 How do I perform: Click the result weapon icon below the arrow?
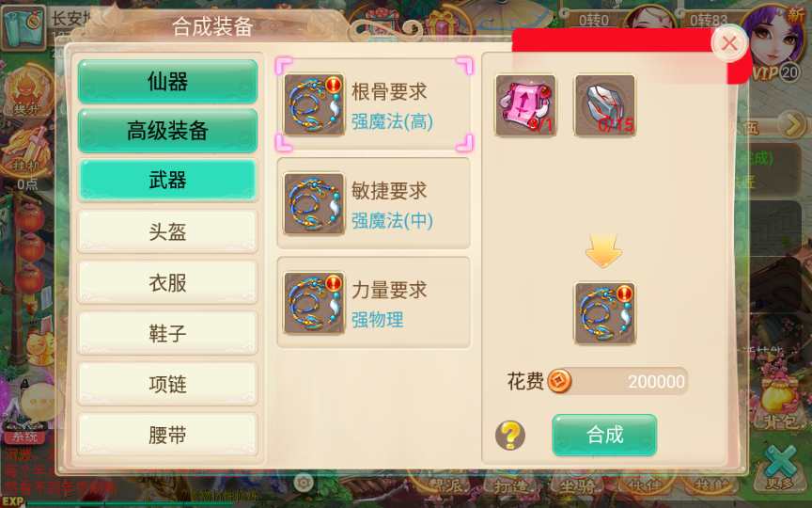605,313
